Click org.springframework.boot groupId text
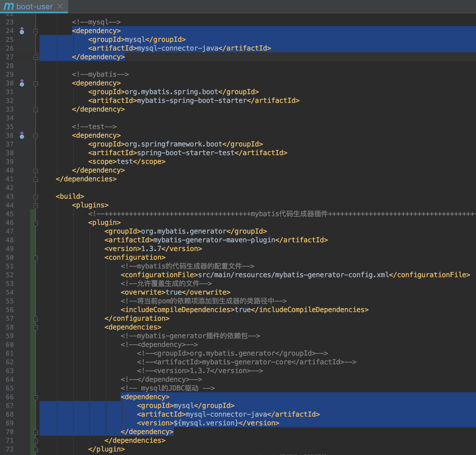The height and width of the screenshot is (455, 476). pyautogui.click(x=174, y=144)
